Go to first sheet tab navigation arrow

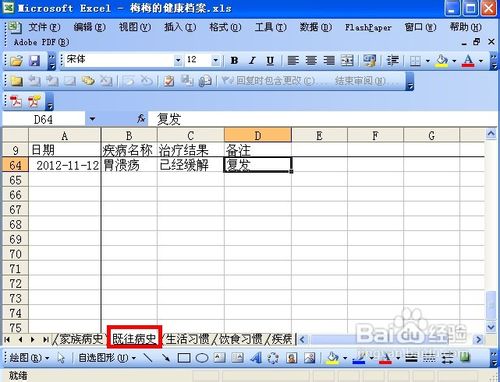(x=7, y=339)
